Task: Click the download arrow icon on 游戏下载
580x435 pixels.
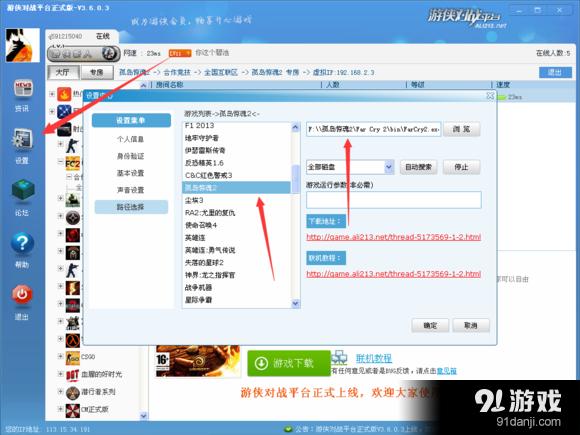Action: (261, 363)
